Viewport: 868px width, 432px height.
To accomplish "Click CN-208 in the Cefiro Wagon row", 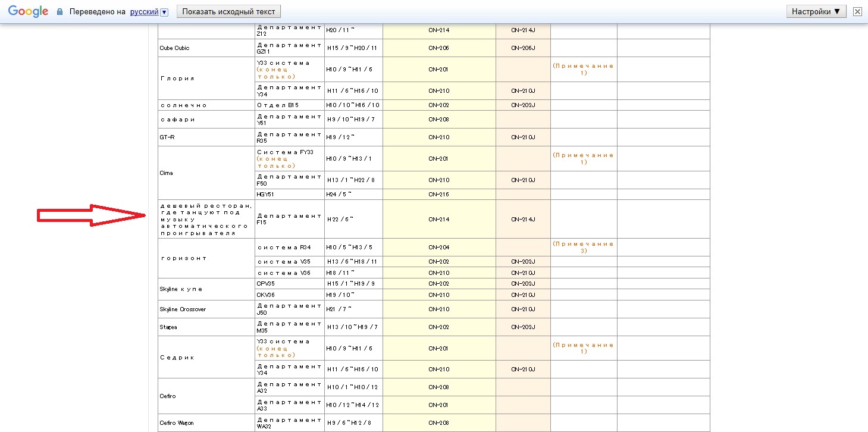I will 439,423.
